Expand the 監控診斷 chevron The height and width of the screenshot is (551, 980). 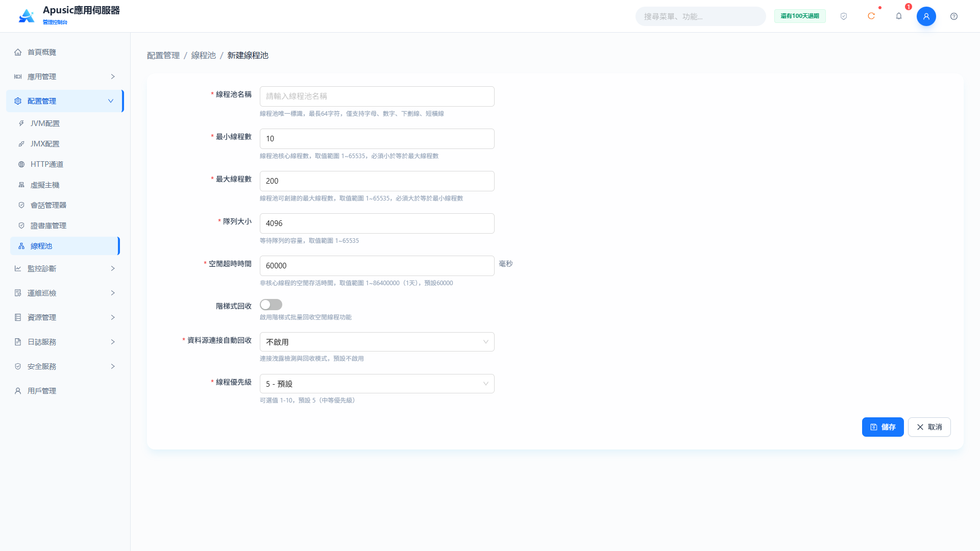[x=113, y=268]
